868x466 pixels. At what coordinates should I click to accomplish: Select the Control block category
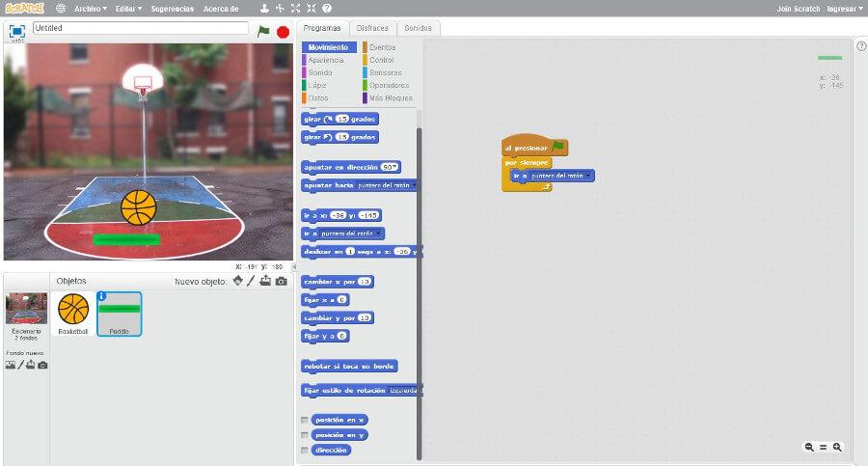point(381,60)
